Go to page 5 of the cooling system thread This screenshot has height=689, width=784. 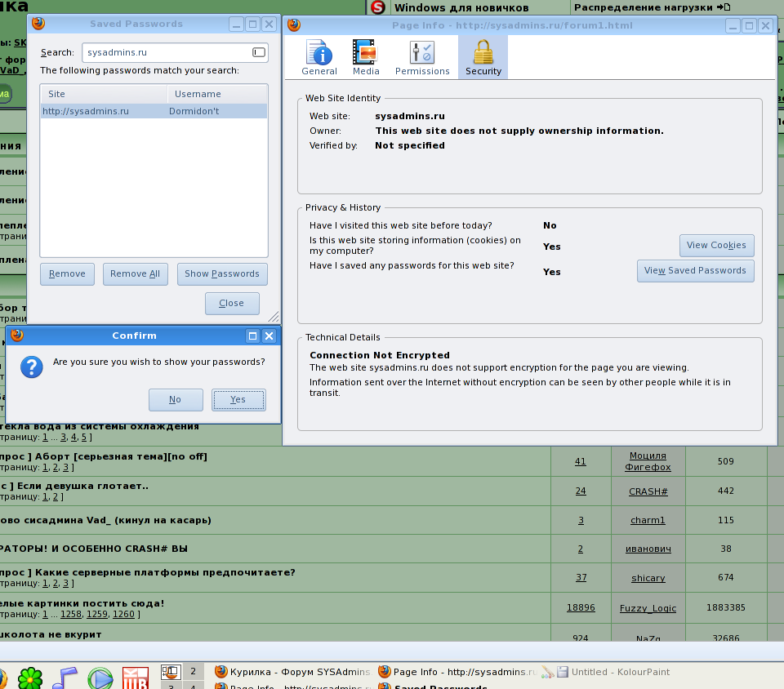pos(83,438)
